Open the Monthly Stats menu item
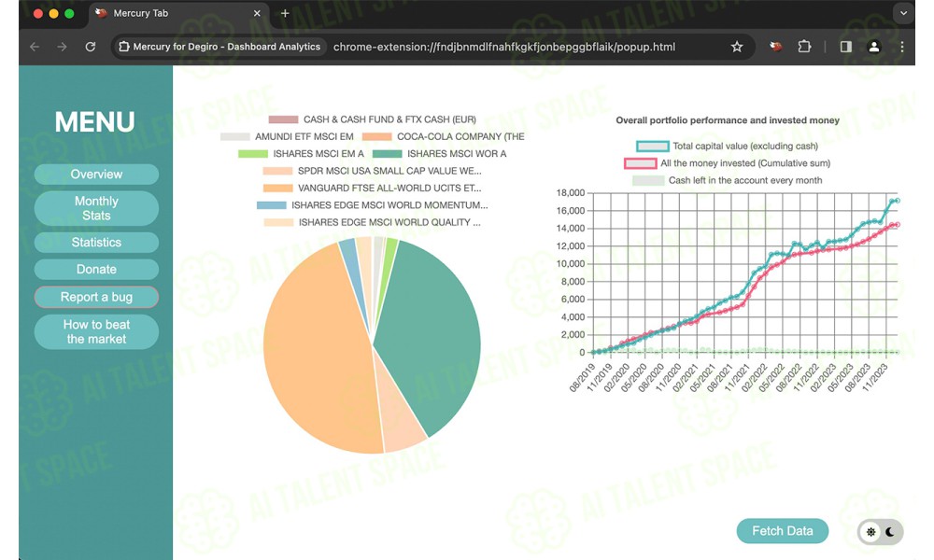934x560 pixels. point(96,208)
